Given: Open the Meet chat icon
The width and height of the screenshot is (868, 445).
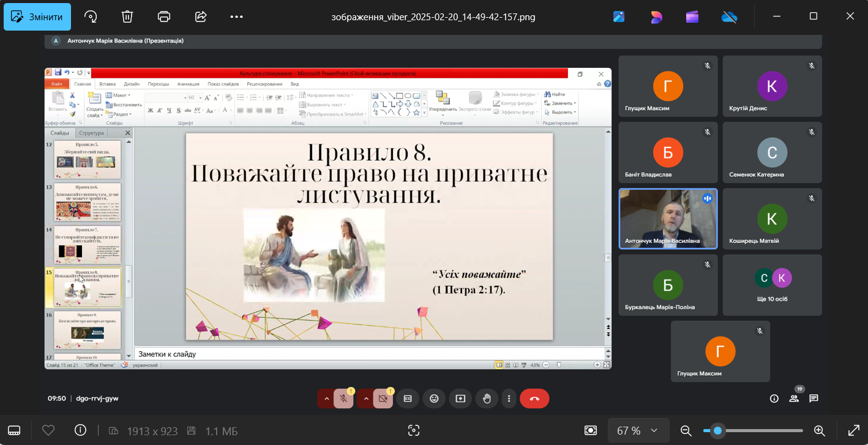Looking at the screenshot, I should pos(814,398).
